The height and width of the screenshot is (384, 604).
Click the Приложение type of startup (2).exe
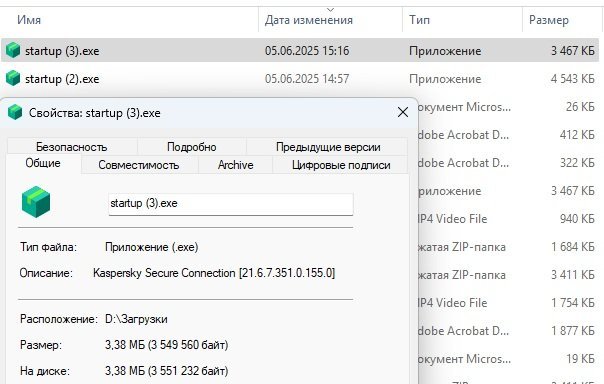(x=445, y=79)
